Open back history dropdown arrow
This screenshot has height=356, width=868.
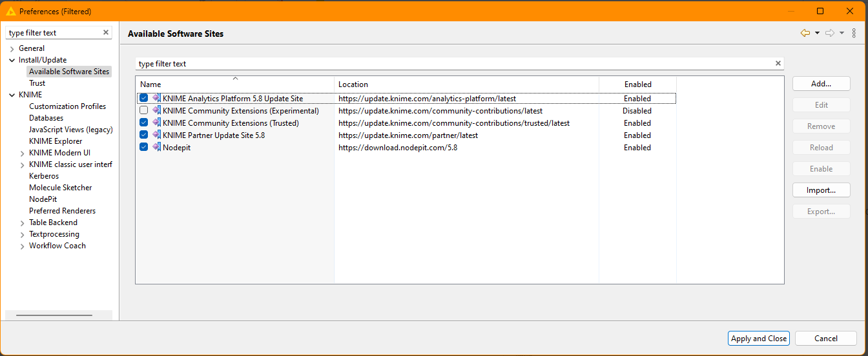817,33
